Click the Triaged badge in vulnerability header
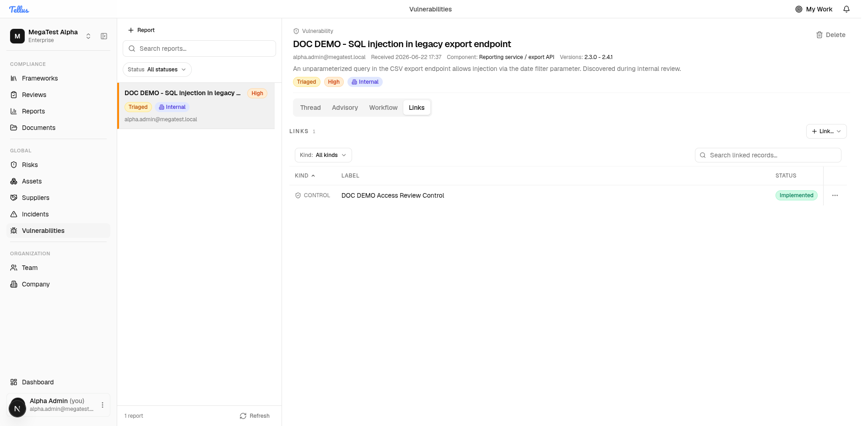 (x=306, y=82)
